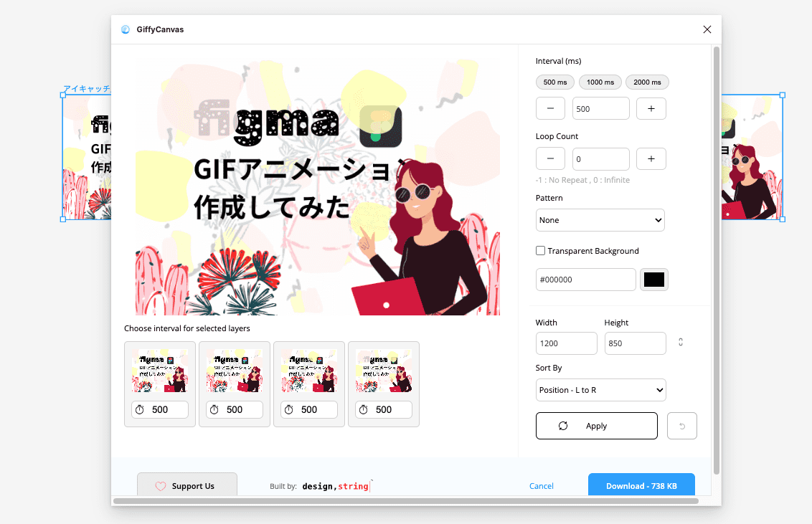Decrease Loop Count with minus icon
This screenshot has width=812, height=524.
click(x=550, y=158)
